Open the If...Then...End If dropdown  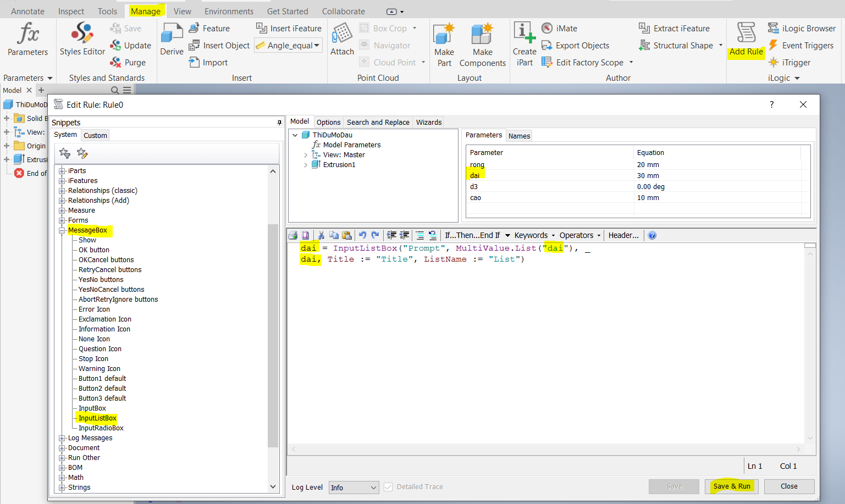tap(477, 235)
